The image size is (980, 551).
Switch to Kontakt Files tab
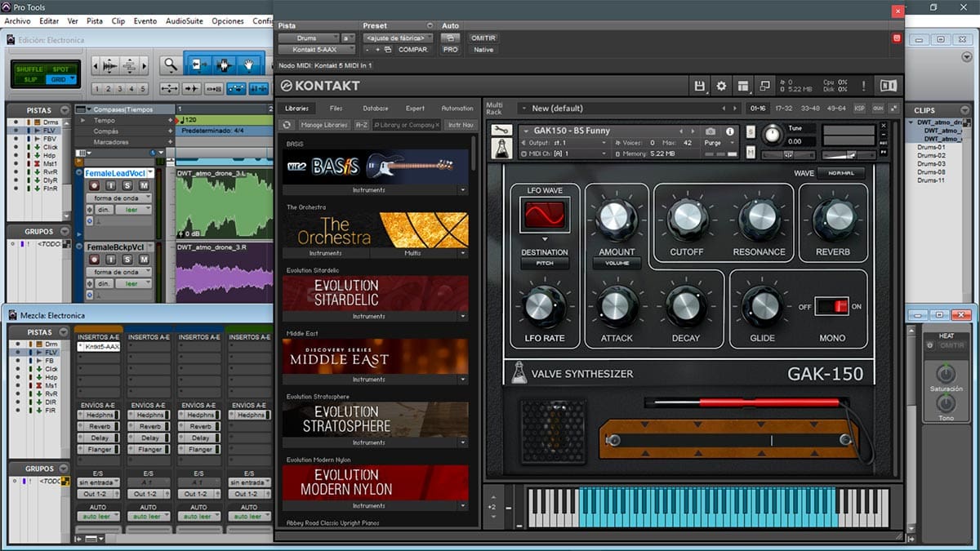(x=336, y=108)
